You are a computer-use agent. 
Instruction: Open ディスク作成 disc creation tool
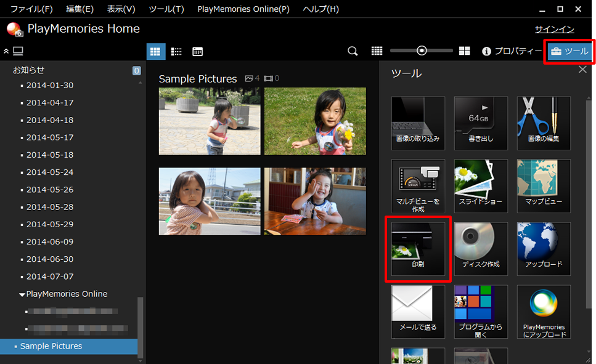481,249
